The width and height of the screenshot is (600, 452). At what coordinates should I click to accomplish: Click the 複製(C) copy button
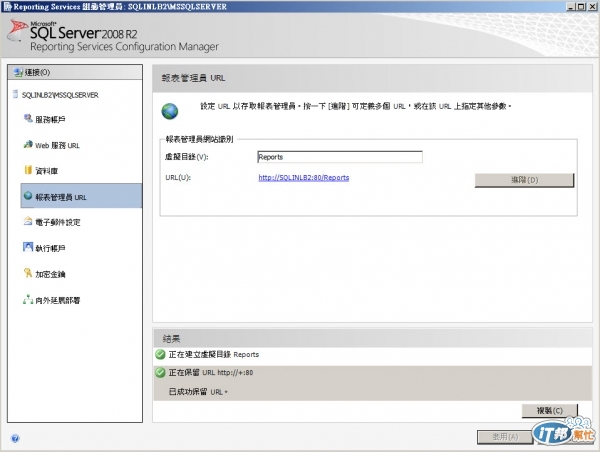[549, 411]
